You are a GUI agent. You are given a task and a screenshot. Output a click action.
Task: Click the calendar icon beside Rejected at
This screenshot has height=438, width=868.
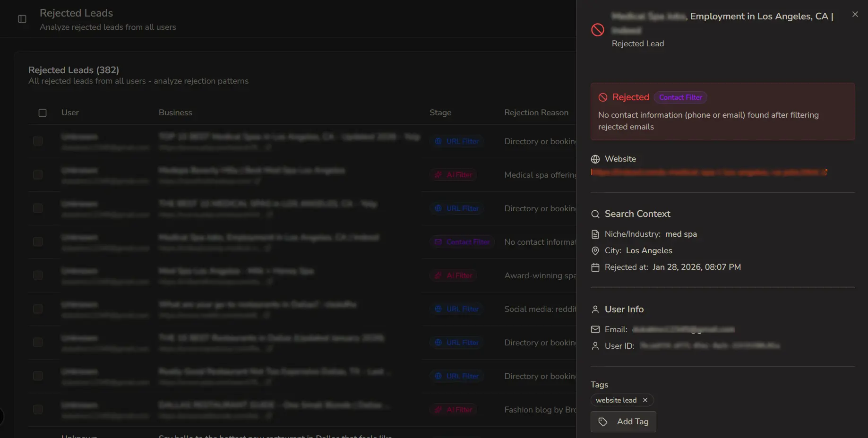pyautogui.click(x=595, y=267)
